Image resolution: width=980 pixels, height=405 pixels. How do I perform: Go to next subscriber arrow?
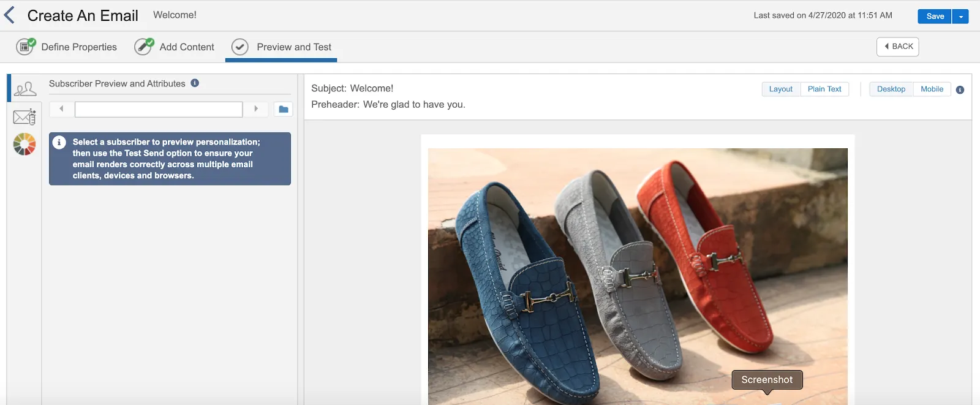click(x=256, y=109)
